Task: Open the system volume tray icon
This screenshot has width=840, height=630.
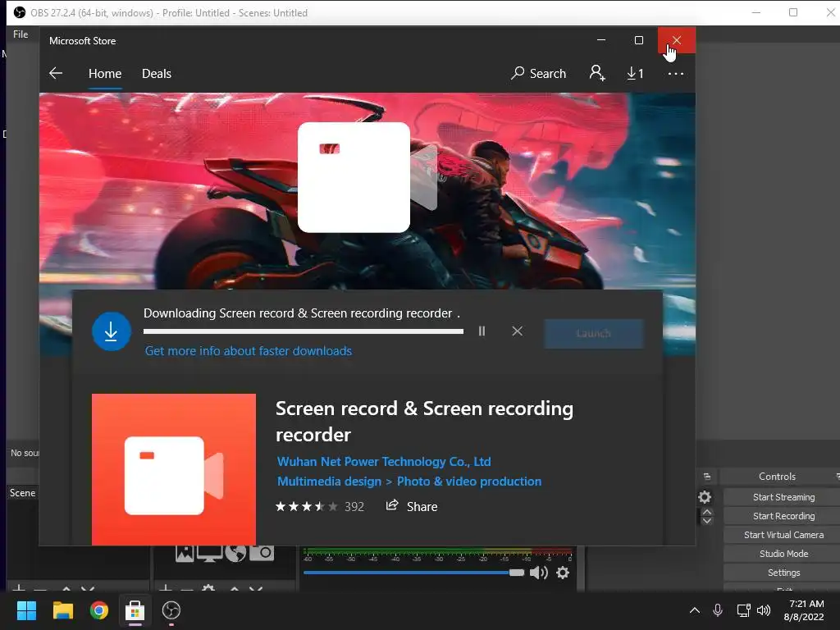Action: click(764, 610)
